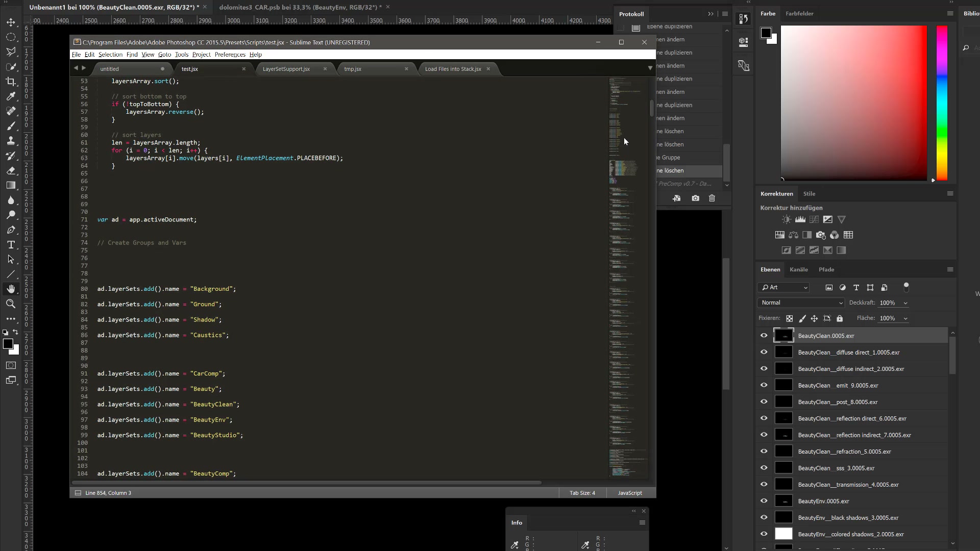
Task: Select the History Brush tool
Action: coord(11,156)
